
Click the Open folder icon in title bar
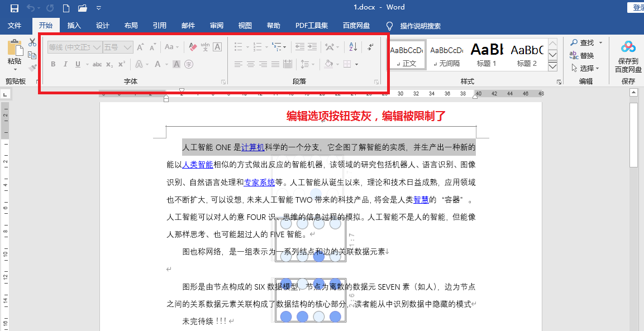83,8
